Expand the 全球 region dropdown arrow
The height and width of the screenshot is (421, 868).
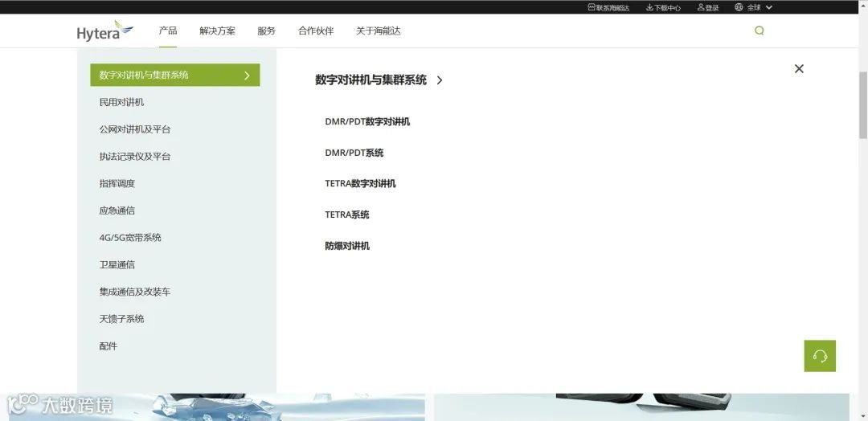[x=768, y=7]
